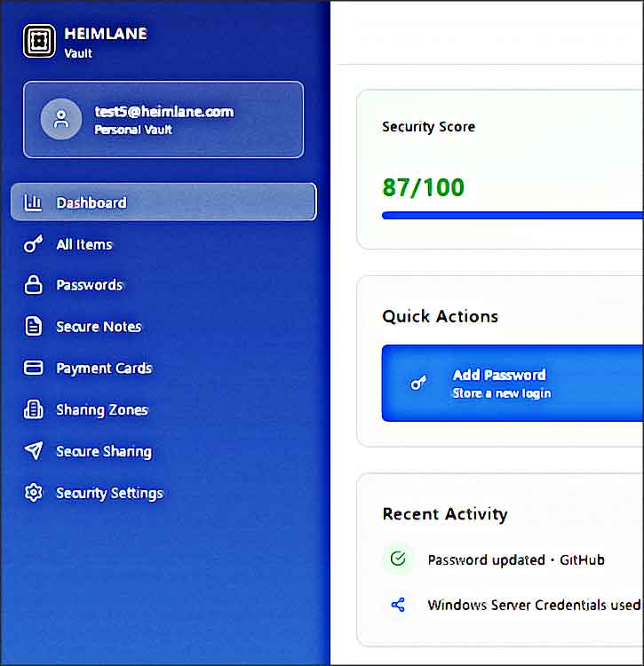Image resolution: width=644 pixels, height=666 pixels.
Task: Go to All Items
Action: [x=163, y=244]
